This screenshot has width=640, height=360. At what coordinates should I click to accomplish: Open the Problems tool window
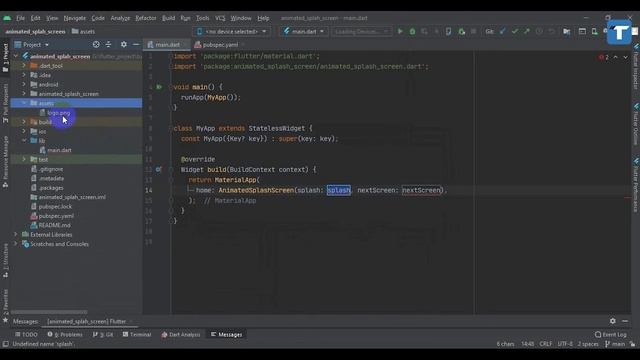click(x=65, y=334)
